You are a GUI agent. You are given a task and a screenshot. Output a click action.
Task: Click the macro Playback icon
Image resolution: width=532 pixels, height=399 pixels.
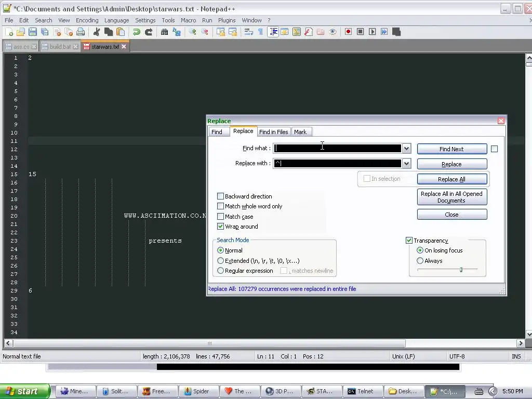[372, 32]
